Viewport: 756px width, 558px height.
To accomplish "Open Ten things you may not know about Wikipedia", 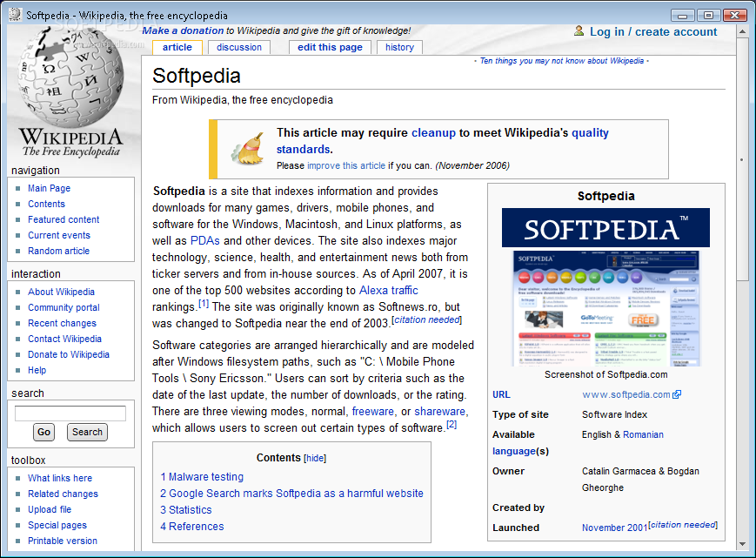I will point(562,61).
